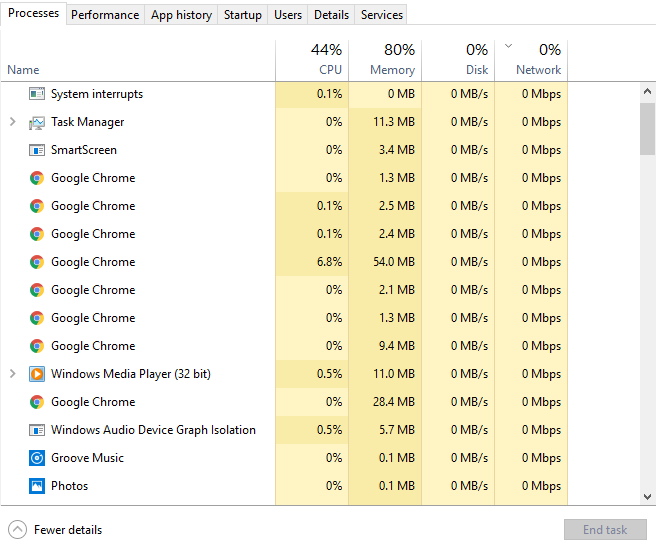This screenshot has width=656, height=554.
Task: Click the Fewer details link
Action: tap(68, 530)
